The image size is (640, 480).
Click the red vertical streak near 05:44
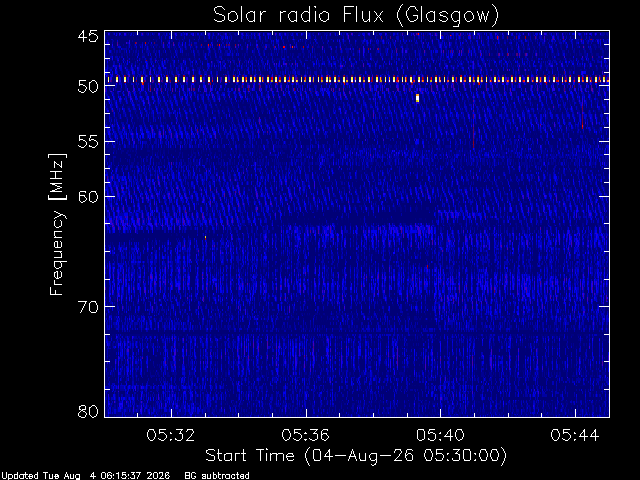coord(582,116)
